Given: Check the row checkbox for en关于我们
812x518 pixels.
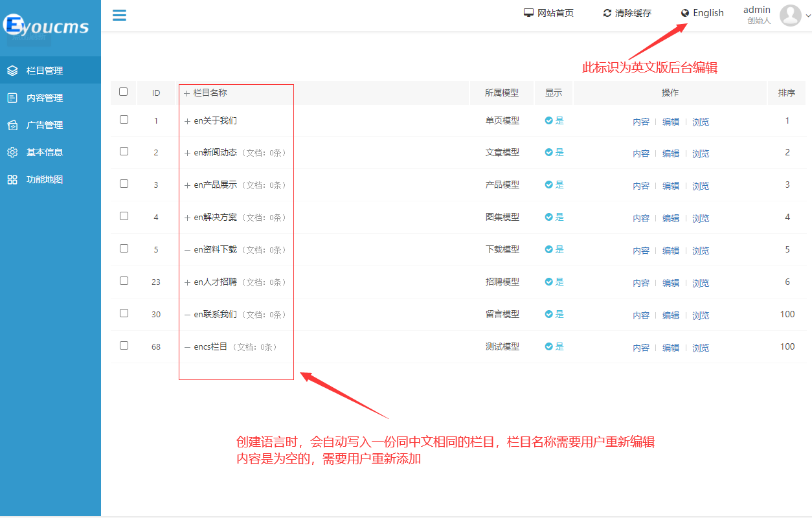Looking at the screenshot, I should (x=123, y=120).
